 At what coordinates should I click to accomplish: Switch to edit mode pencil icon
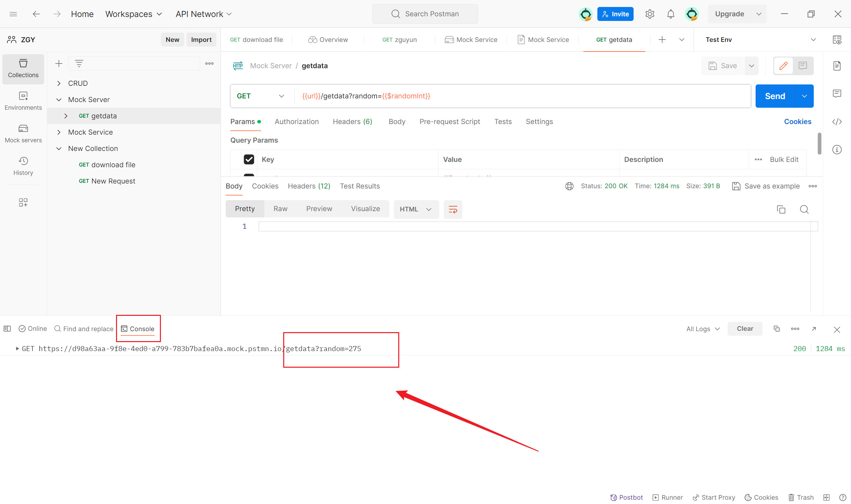click(784, 66)
